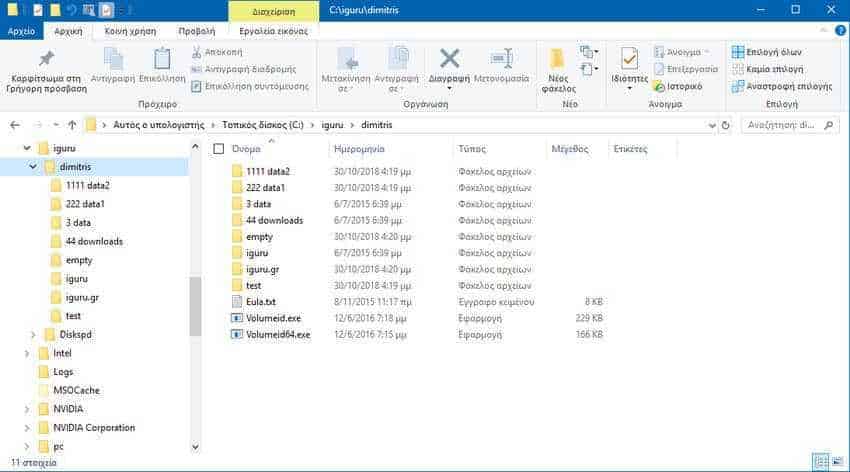Refresh the folder view
The height and width of the screenshot is (472, 850).
pyautogui.click(x=725, y=125)
